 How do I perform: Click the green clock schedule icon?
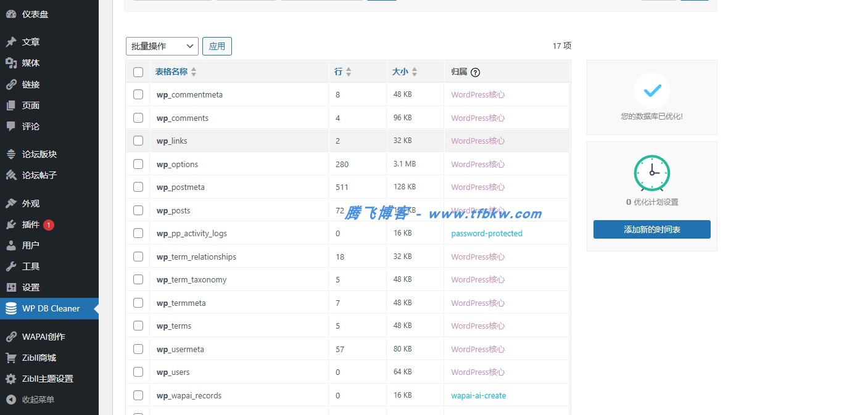click(652, 173)
